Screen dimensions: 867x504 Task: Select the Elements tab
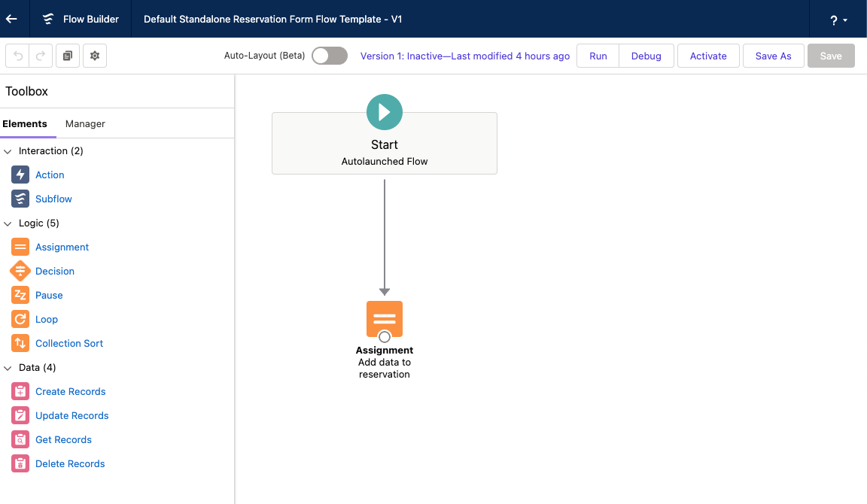25,124
